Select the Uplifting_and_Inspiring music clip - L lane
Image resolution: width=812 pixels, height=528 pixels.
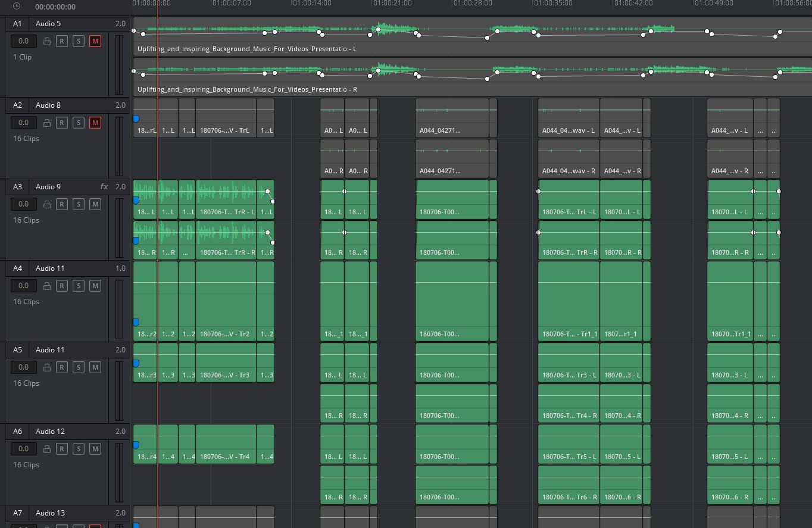tap(473, 36)
